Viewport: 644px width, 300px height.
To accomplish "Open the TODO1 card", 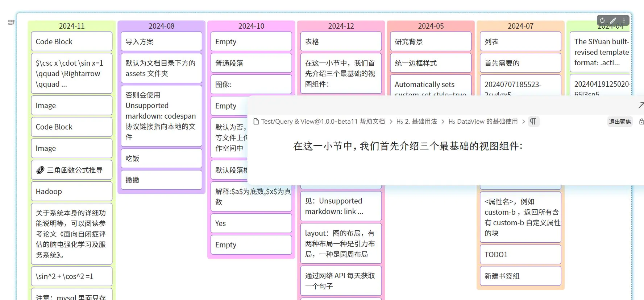I will point(520,255).
